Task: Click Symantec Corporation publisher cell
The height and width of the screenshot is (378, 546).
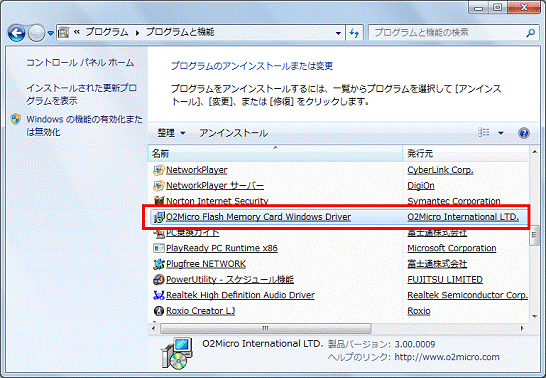Action: [454, 201]
